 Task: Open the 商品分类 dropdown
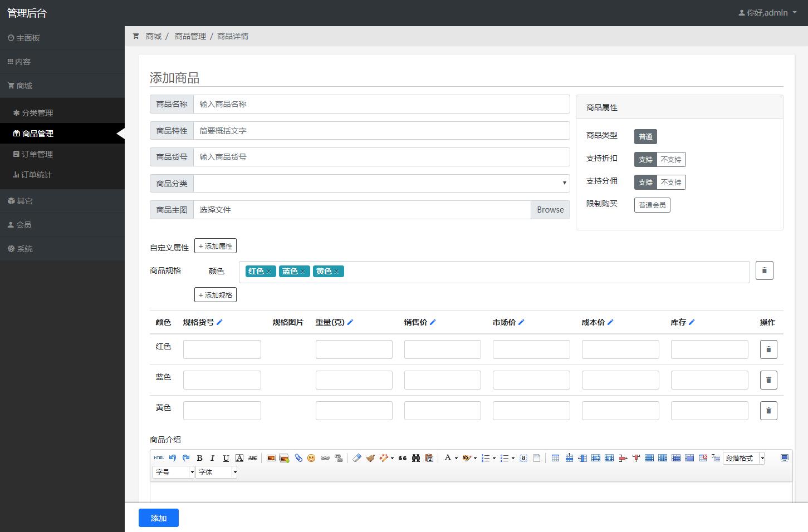[381, 183]
